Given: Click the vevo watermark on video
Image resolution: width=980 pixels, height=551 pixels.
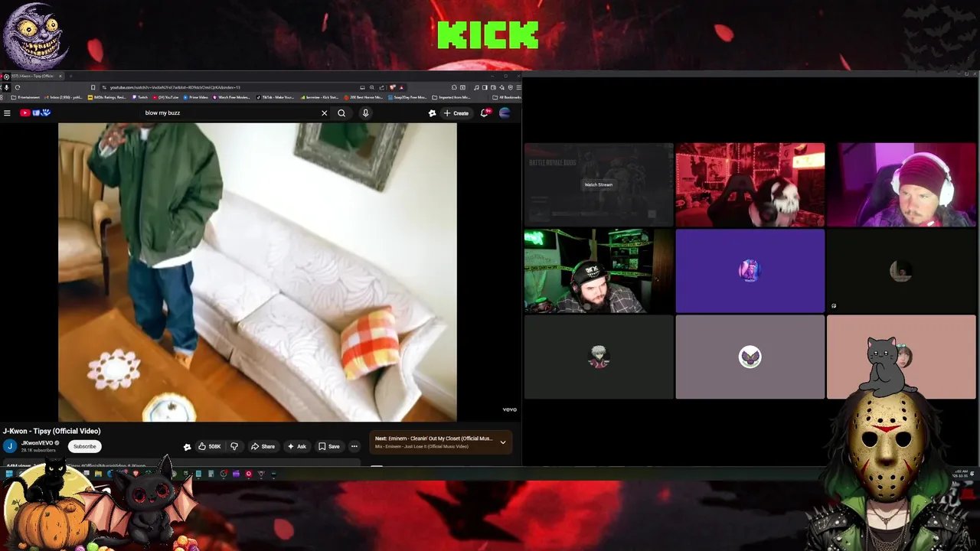Looking at the screenshot, I should tap(509, 409).
